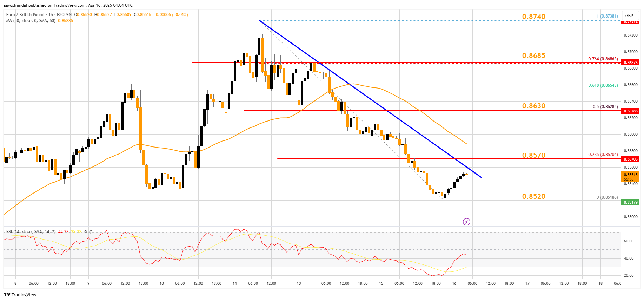Viewport: 644px width, 301px height.
Task: Click the date 8 on time axis
Action: [15, 283]
